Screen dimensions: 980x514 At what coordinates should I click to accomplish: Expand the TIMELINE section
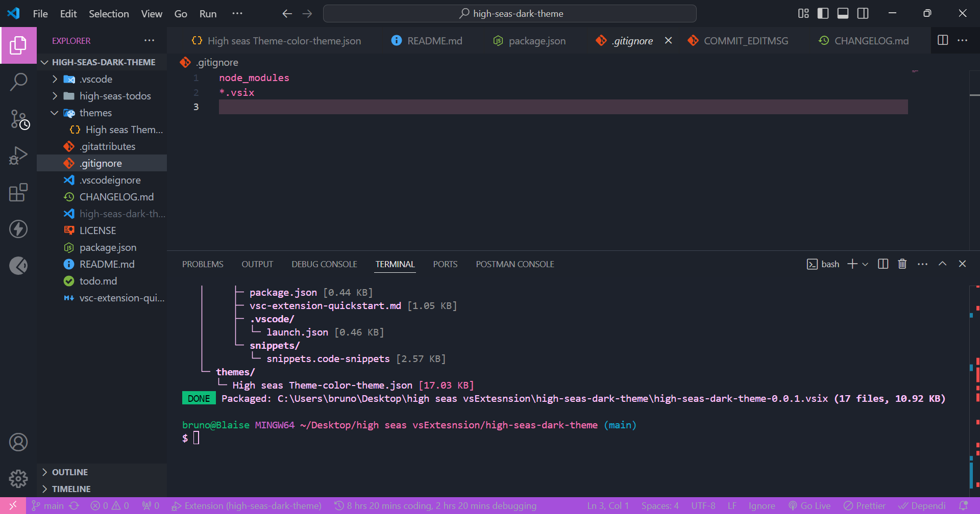[x=102, y=489]
